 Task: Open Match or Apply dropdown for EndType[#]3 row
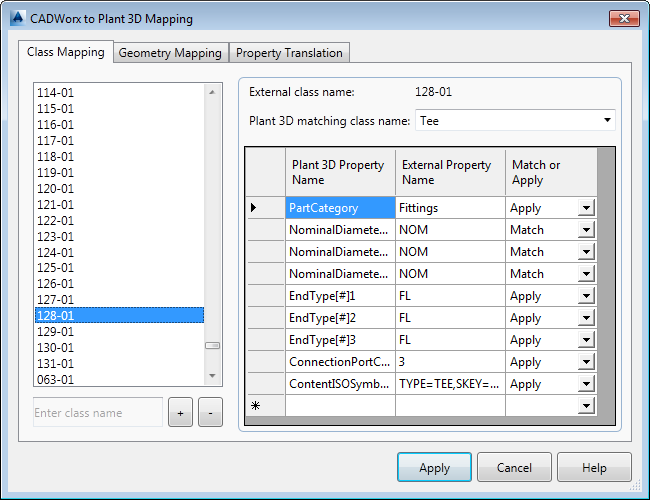point(586,340)
